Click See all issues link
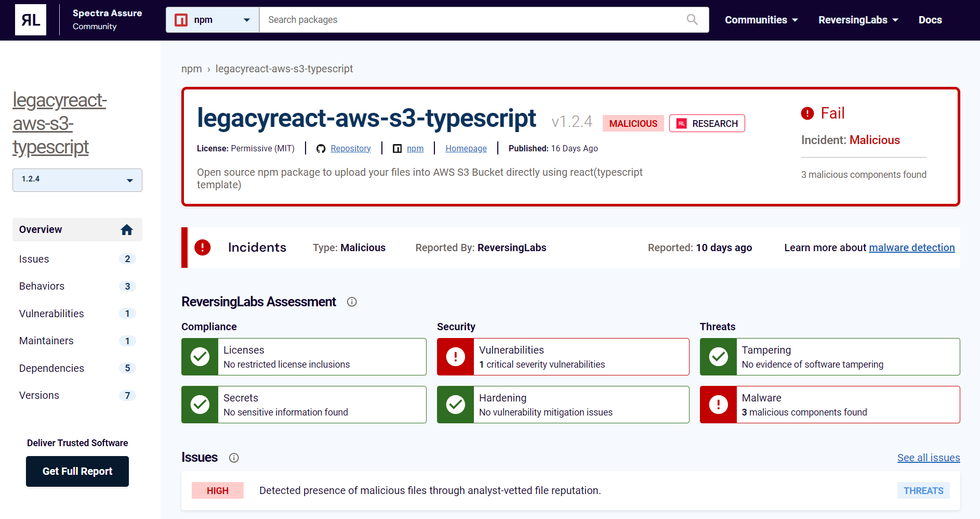Screen dimensions: 980x519 point(929,458)
